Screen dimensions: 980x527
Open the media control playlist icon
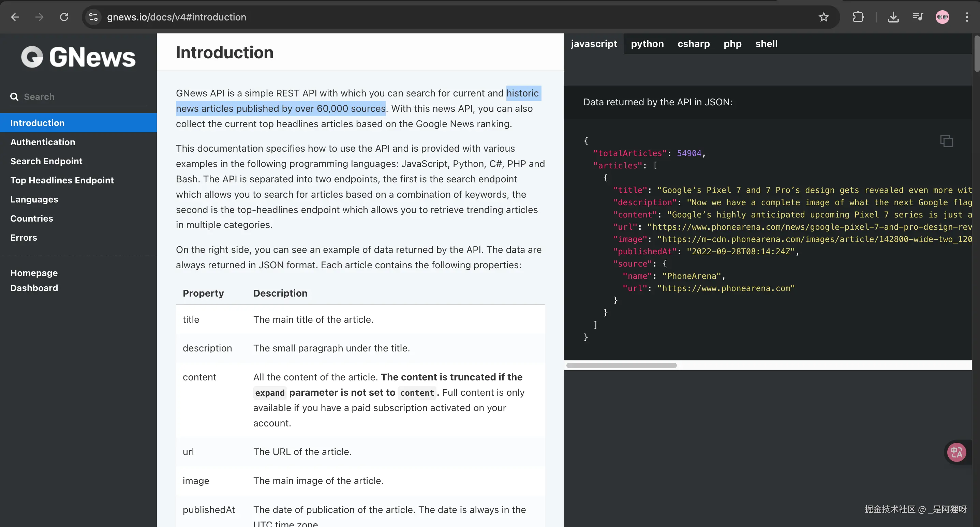pos(918,17)
